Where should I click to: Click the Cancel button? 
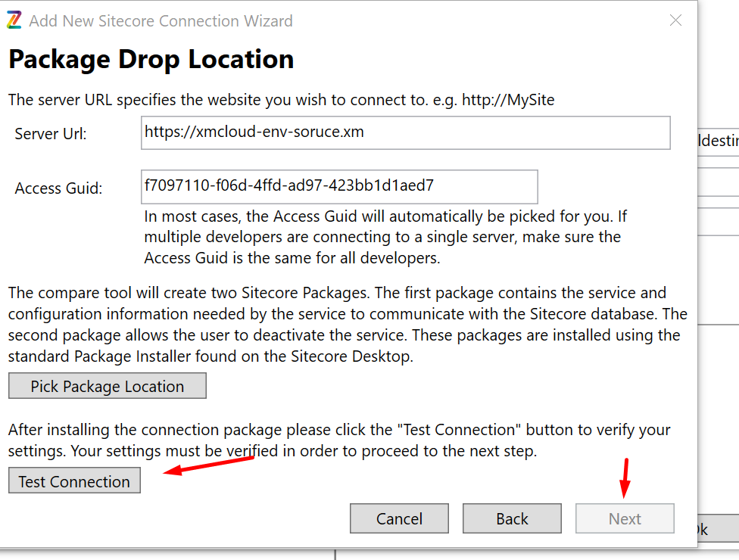pos(399,518)
